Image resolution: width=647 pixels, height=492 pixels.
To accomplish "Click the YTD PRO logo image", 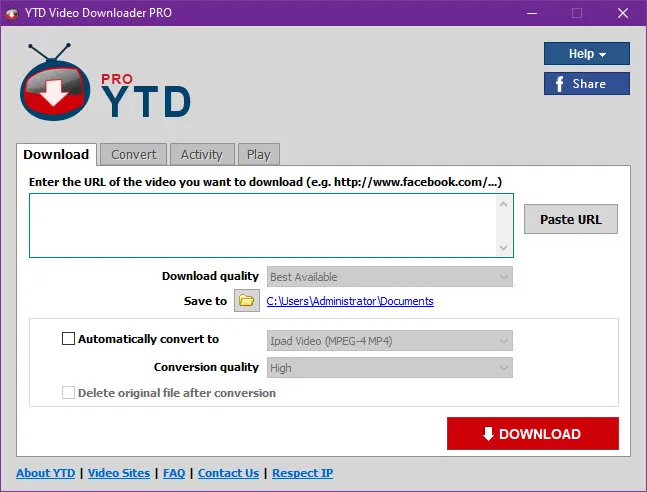I will pos(105,82).
